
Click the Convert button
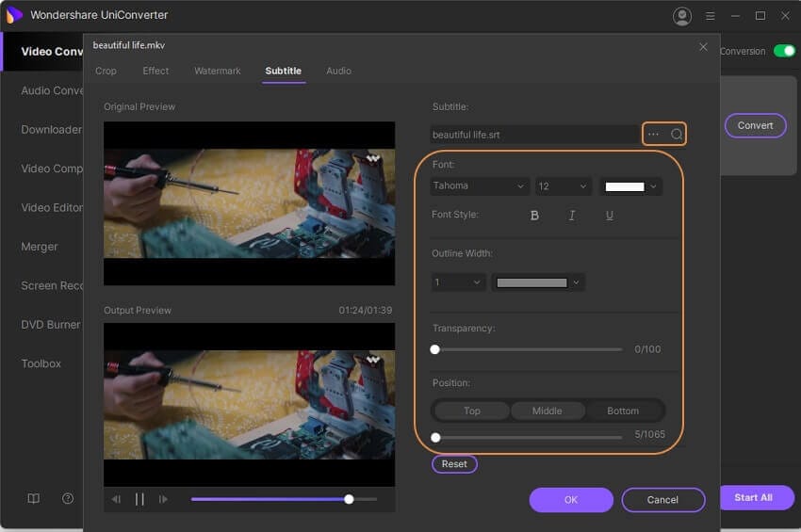[755, 125]
